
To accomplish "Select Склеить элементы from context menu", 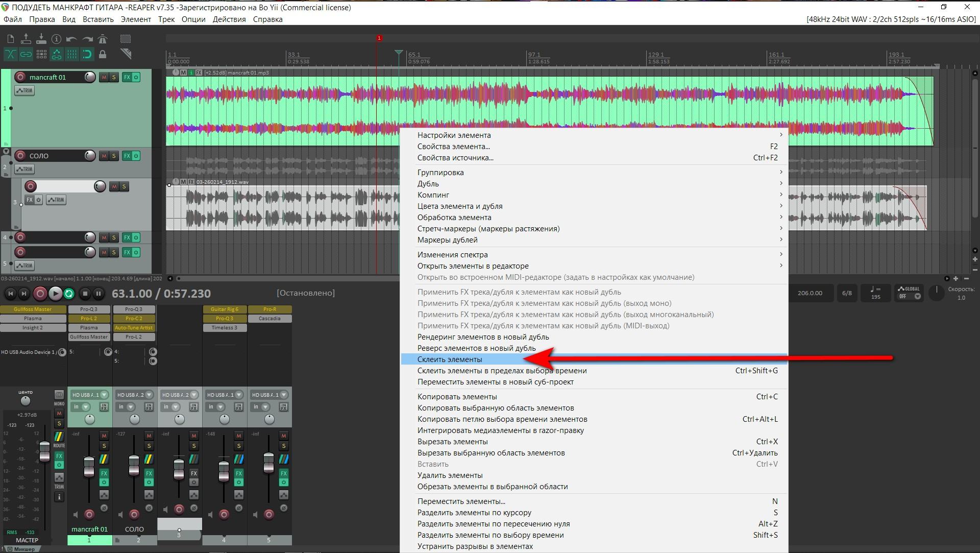I will [x=450, y=359].
